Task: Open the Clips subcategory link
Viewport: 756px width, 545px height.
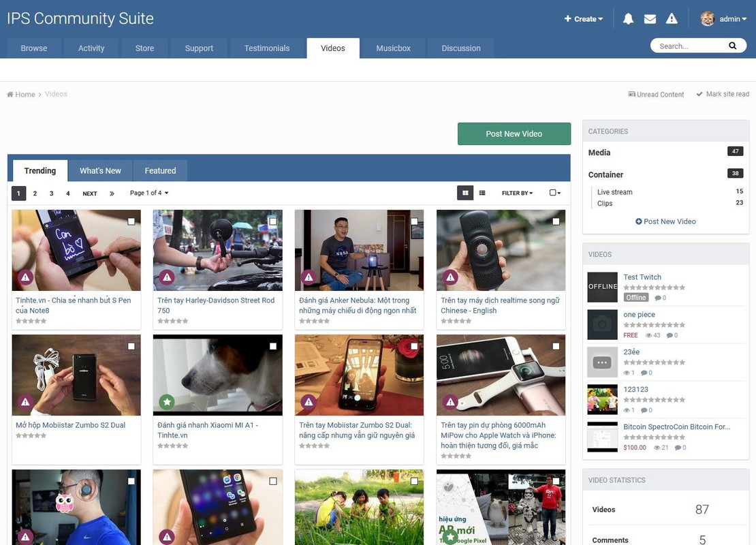Action: (605, 204)
